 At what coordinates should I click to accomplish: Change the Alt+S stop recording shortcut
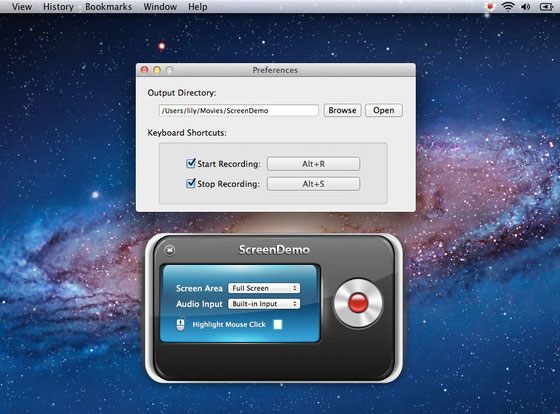[313, 184]
